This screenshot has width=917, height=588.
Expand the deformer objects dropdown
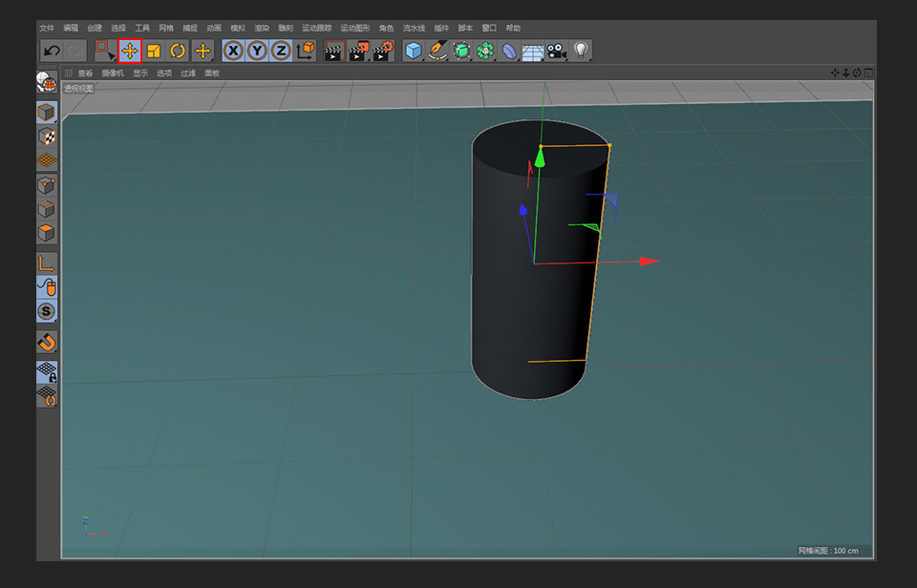508,52
